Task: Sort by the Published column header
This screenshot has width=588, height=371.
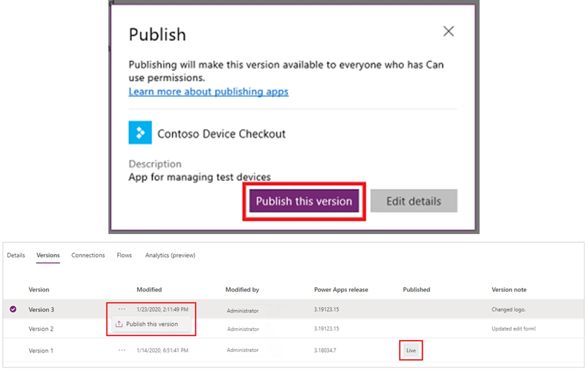Action: pyautogui.click(x=416, y=290)
